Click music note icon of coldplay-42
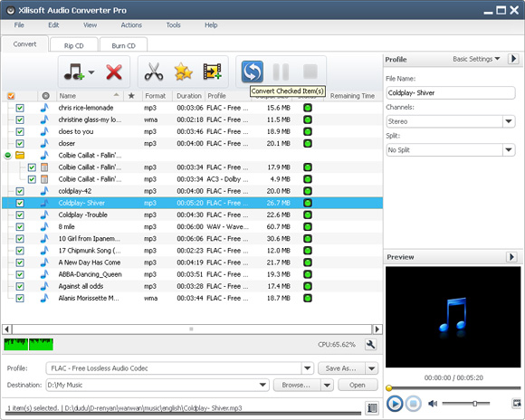Viewport: 525px width, 420px height. coord(44,191)
